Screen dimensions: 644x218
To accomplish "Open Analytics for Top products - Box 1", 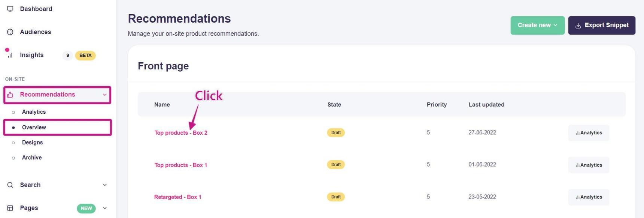I will click(589, 165).
